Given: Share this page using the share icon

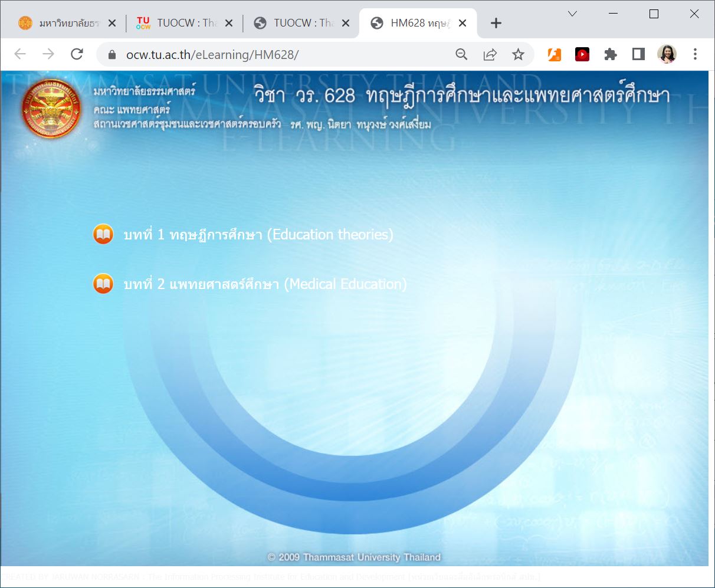Looking at the screenshot, I should tap(490, 54).
